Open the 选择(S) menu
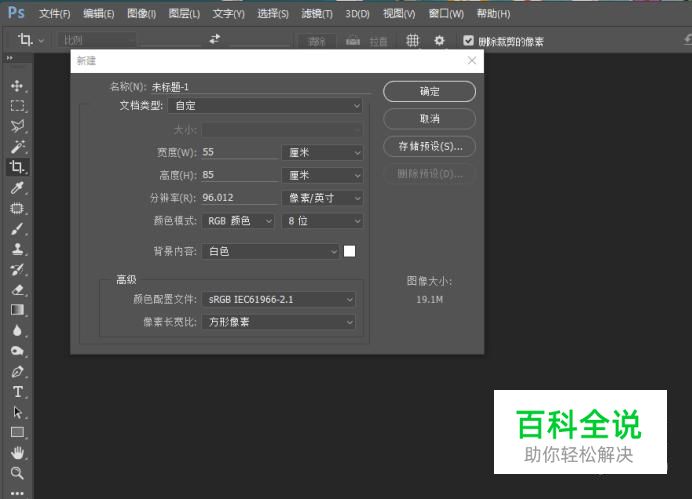This screenshot has width=692, height=499. (x=273, y=14)
